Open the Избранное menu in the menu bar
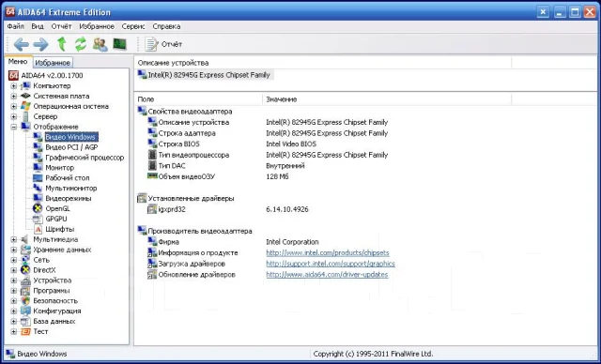 point(97,26)
